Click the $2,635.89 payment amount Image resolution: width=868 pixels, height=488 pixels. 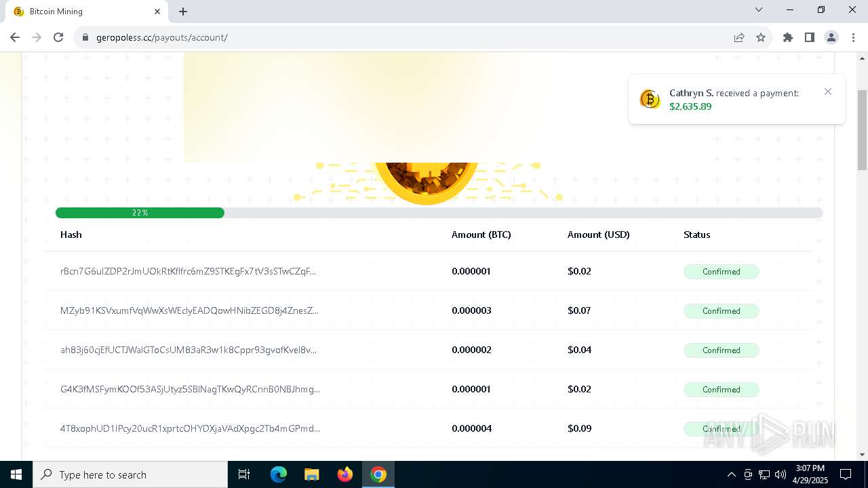[690, 106]
